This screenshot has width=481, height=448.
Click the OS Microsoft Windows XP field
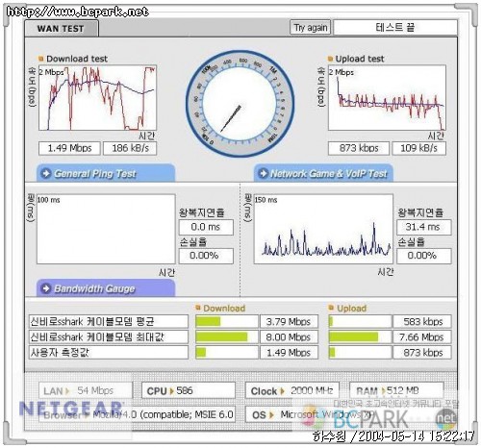344,415
